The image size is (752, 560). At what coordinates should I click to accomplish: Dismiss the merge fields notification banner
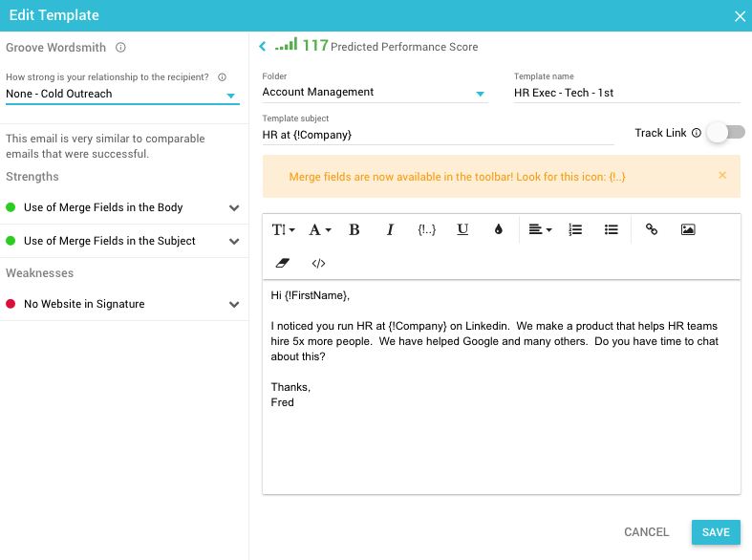[722, 176]
